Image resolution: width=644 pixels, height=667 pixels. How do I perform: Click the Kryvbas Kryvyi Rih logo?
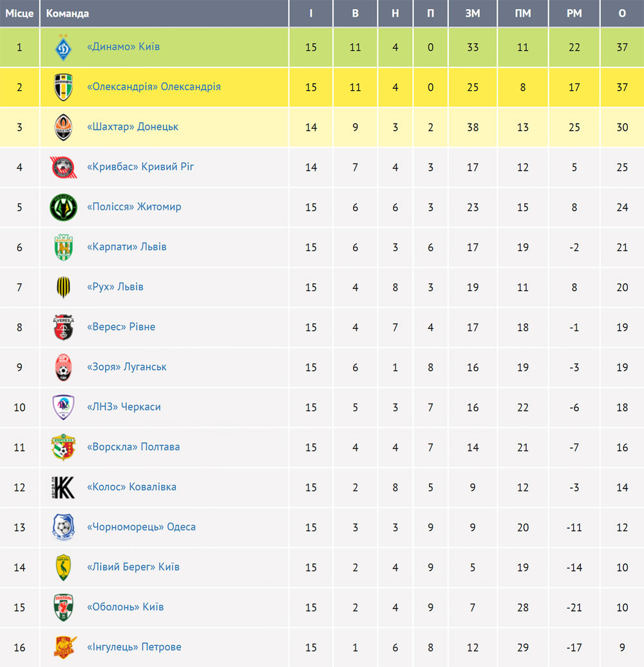(x=63, y=167)
